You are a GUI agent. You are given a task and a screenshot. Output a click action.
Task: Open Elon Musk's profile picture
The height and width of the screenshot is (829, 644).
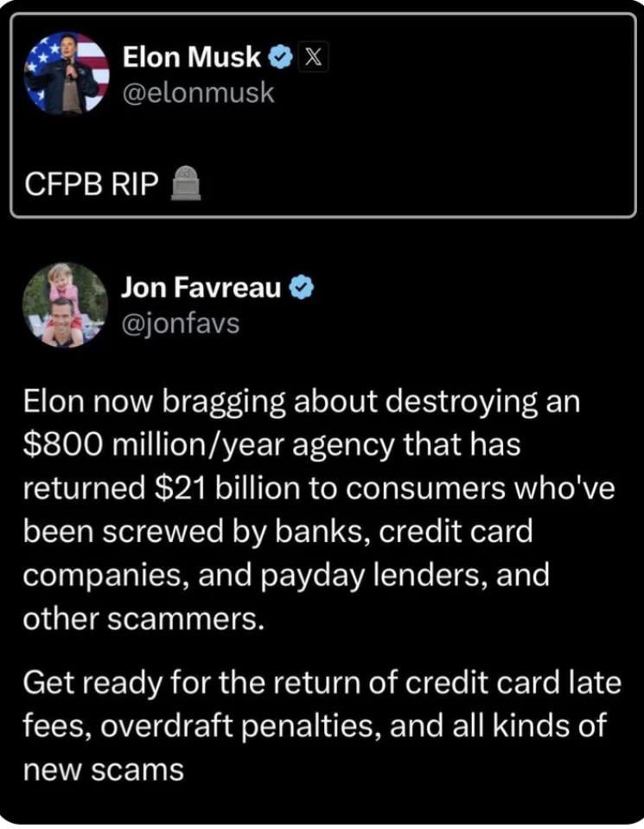tap(67, 73)
